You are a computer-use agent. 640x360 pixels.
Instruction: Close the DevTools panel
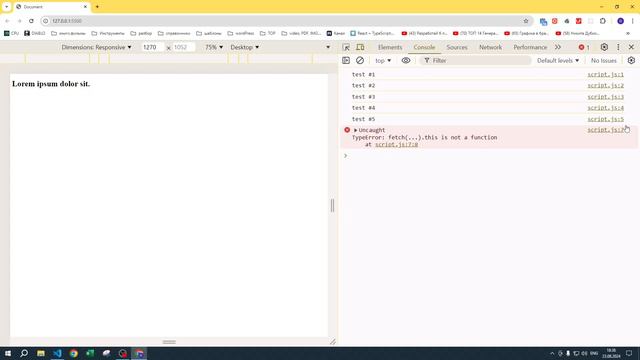pyautogui.click(x=631, y=47)
